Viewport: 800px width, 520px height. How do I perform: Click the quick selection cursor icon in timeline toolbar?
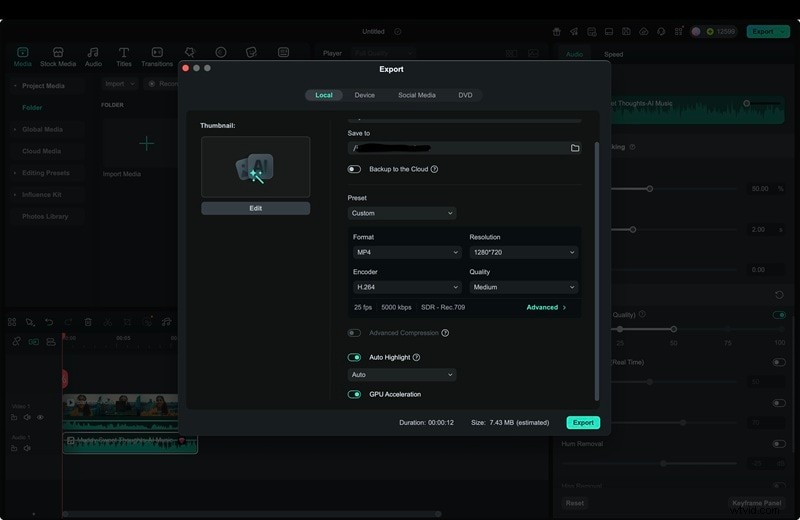coord(30,322)
